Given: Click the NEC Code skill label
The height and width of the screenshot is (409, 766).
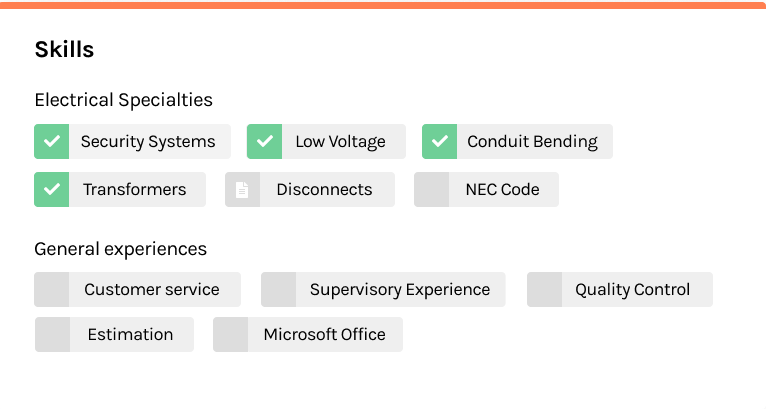Looking at the screenshot, I should pyautogui.click(x=503, y=189).
